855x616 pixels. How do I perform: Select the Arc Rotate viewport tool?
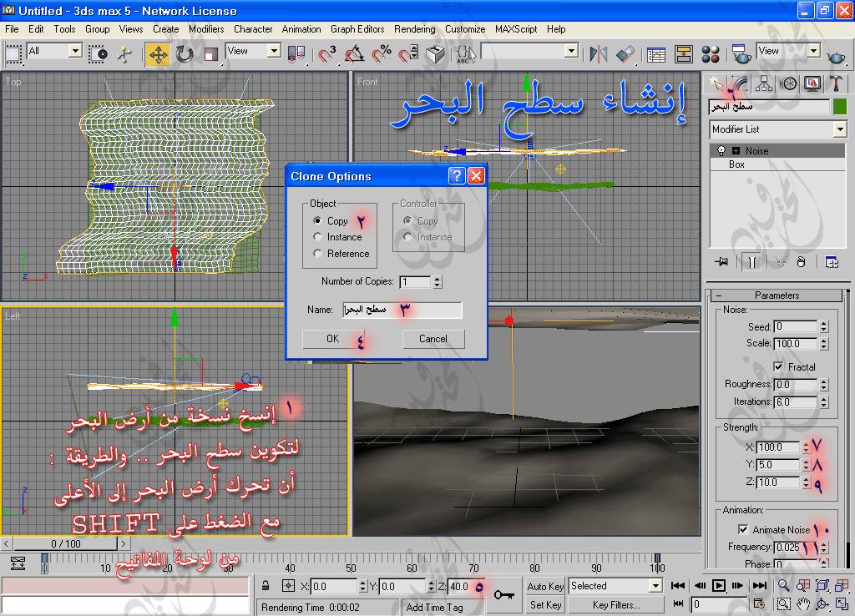(822, 604)
